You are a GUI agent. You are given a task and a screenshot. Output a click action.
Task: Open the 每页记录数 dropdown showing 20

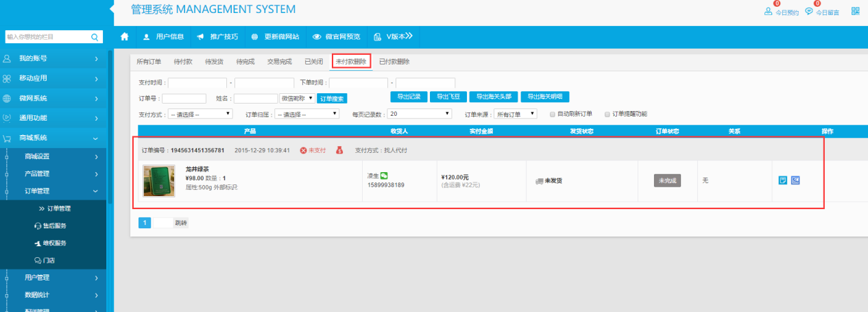419,114
